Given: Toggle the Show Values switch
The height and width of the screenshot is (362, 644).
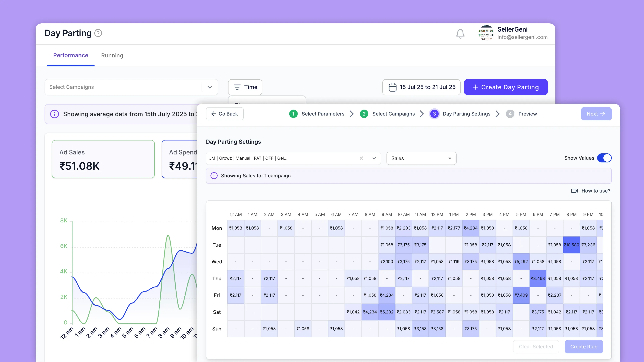Looking at the screenshot, I should click(604, 158).
